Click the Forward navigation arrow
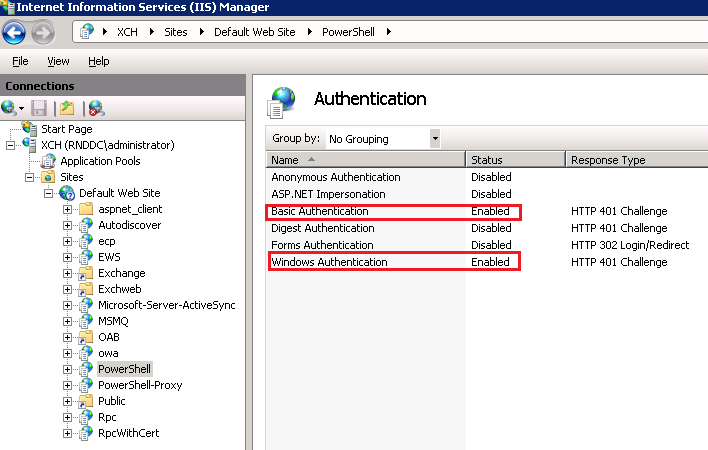 coord(43,32)
